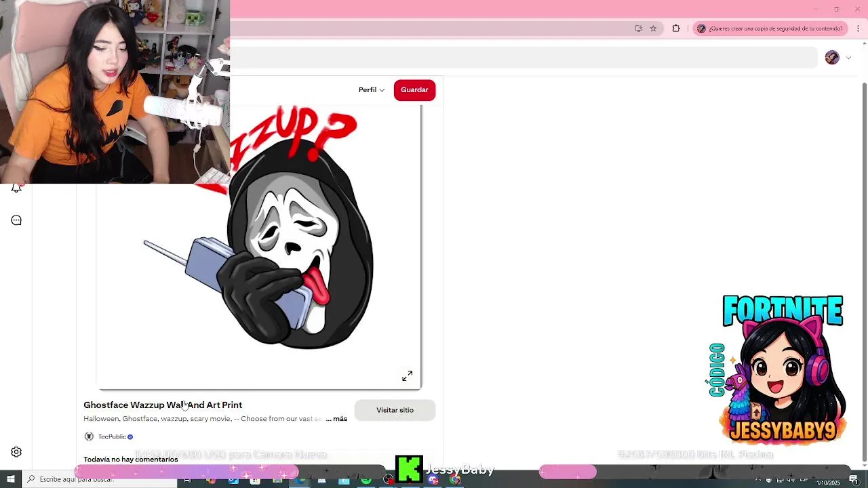The width and height of the screenshot is (868, 488).
Task: Open the Windows notification center icon
Action: 854,481
